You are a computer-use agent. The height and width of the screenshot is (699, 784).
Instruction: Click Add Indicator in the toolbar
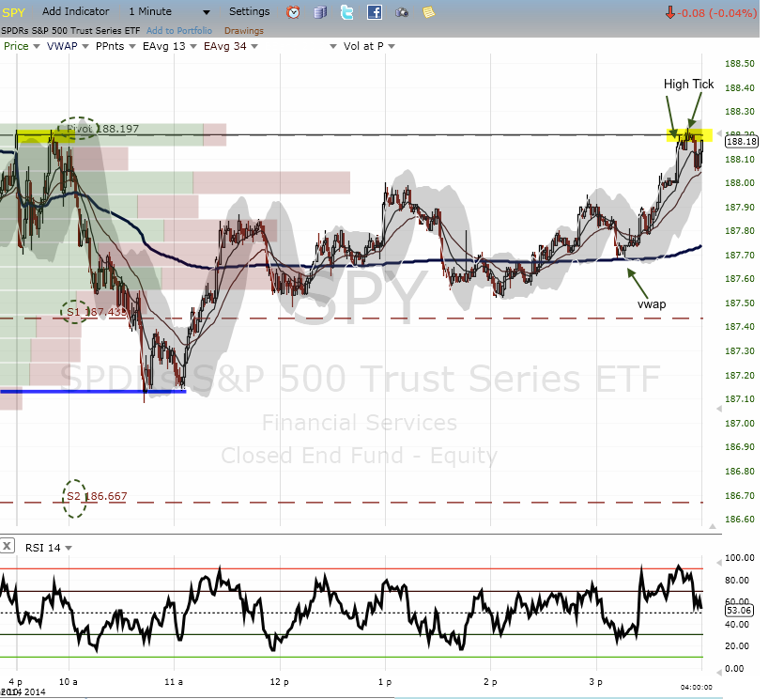coord(75,11)
